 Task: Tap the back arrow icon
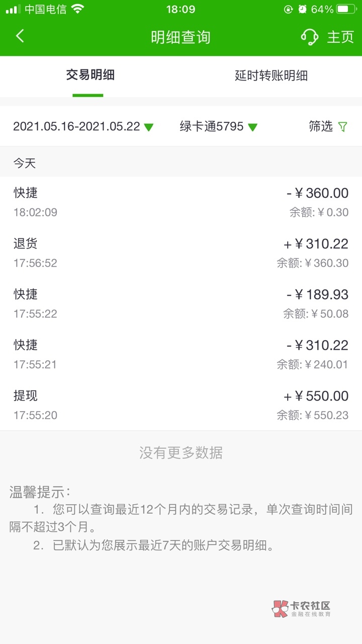[x=20, y=36]
